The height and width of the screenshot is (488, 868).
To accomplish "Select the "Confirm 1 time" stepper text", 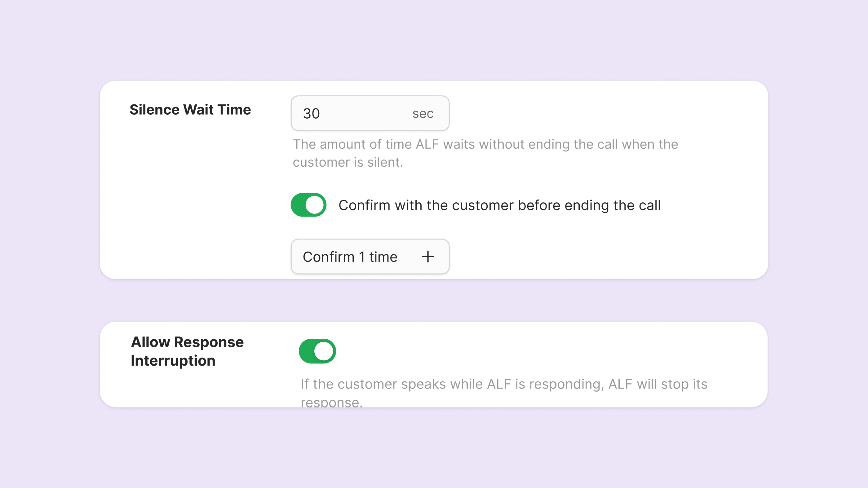I will (x=350, y=257).
